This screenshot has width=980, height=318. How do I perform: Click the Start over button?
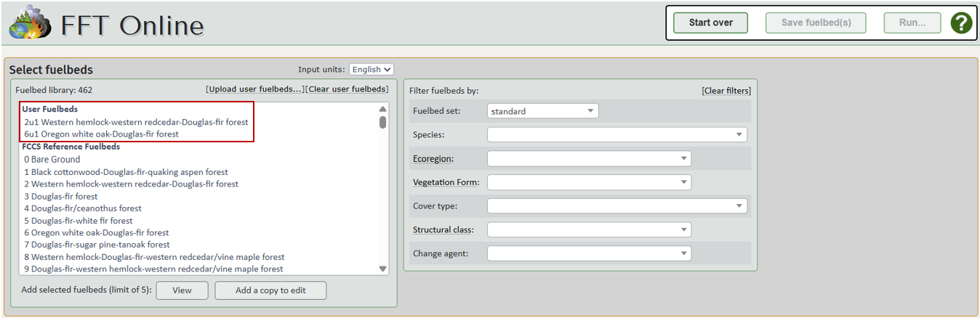point(710,23)
